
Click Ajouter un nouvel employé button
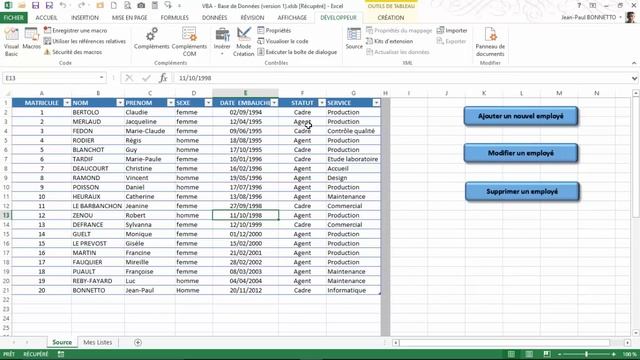(521, 116)
